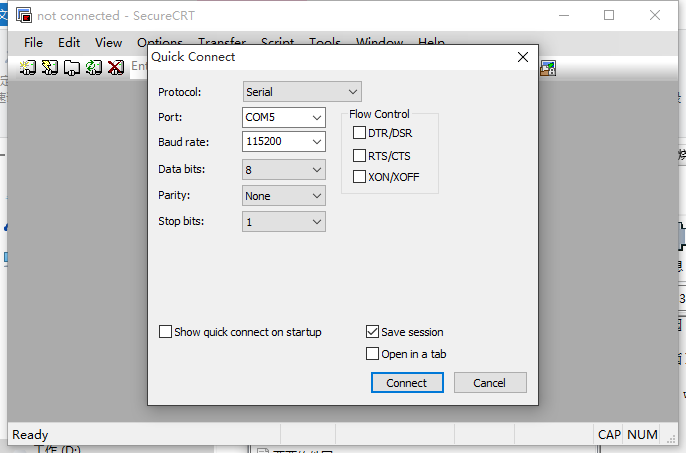Click the Connect toolbar icon in SecureCRT
Screen dimensions: 686x453
(28, 67)
